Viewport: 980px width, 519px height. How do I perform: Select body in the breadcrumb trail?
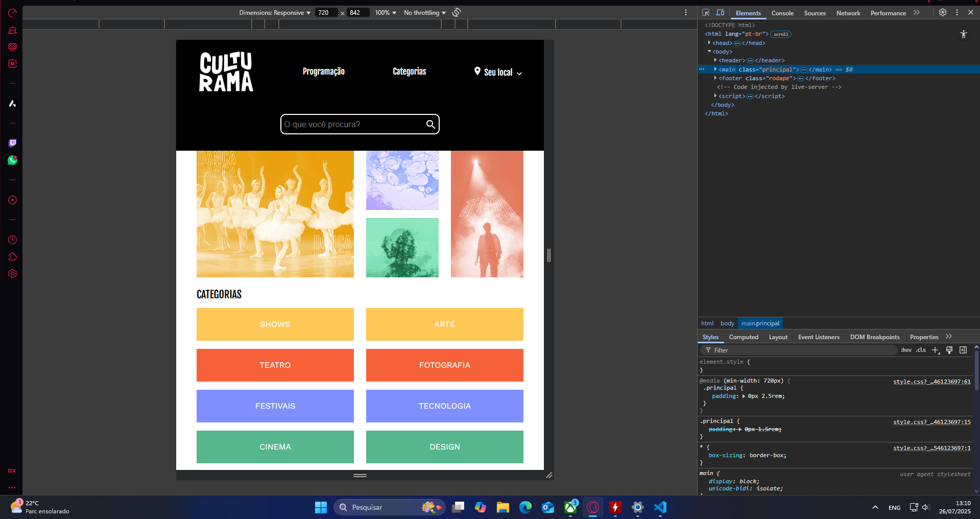coord(727,323)
